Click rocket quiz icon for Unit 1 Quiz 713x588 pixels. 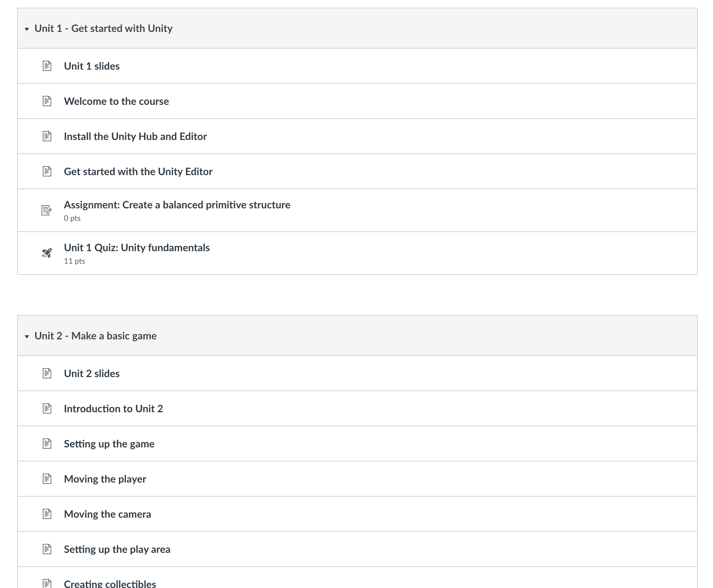point(47,253)
